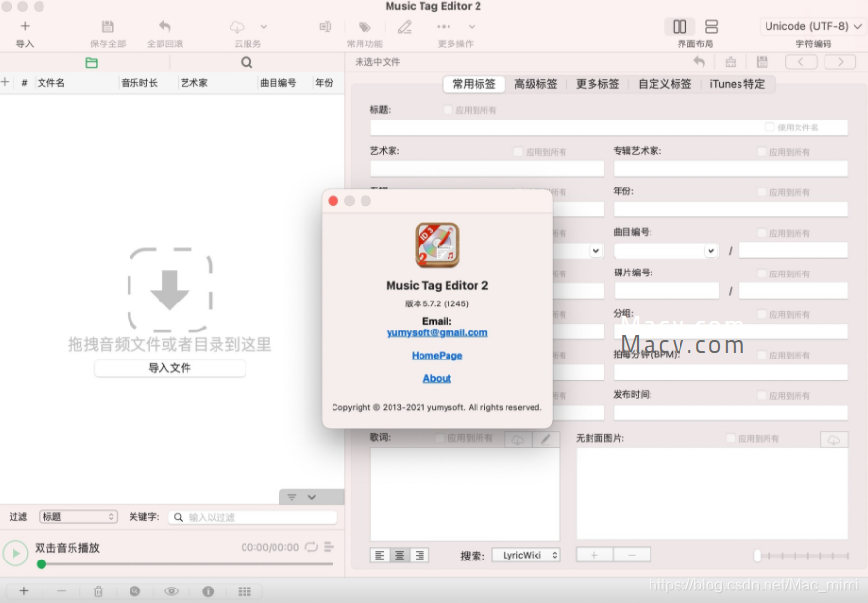868x603 pixels.
Task: Toggle 应用到所有 checkbox for 标题
Action: pyautogui.click(x=448, y=110)
